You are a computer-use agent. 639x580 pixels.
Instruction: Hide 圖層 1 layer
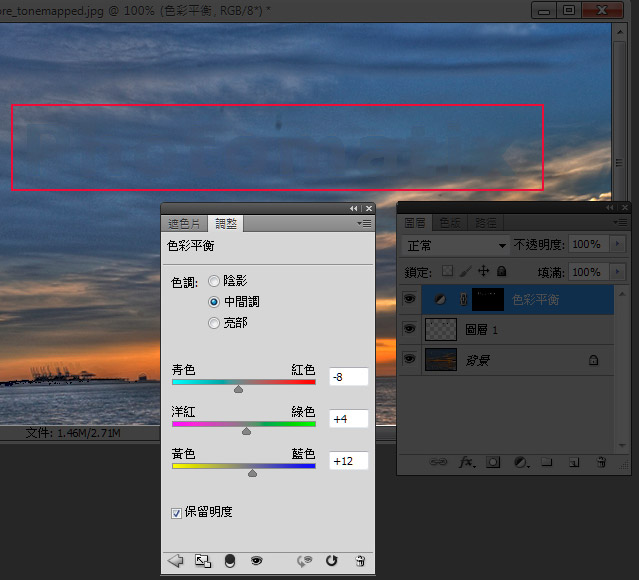coord(410,329)
